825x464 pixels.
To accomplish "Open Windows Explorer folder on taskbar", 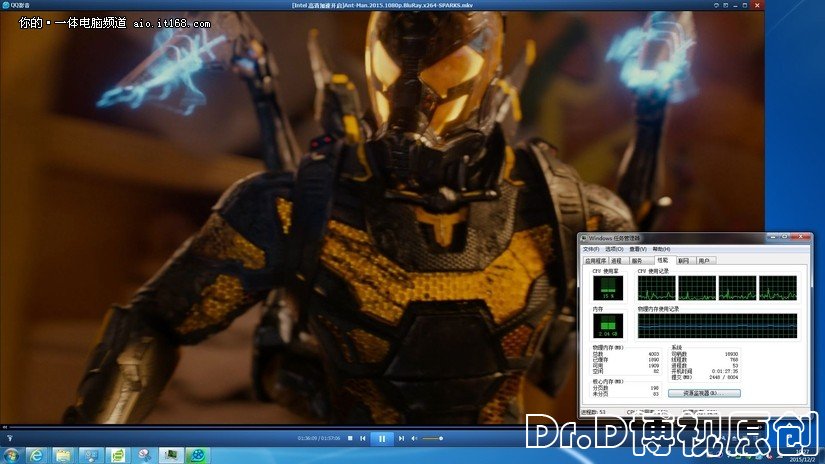I will tap(64, 455).
